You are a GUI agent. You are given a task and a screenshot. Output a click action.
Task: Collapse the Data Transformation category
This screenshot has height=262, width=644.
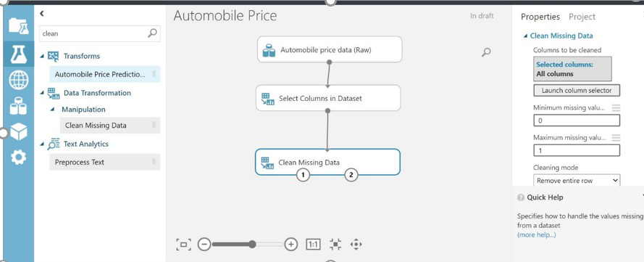[42, 93]
